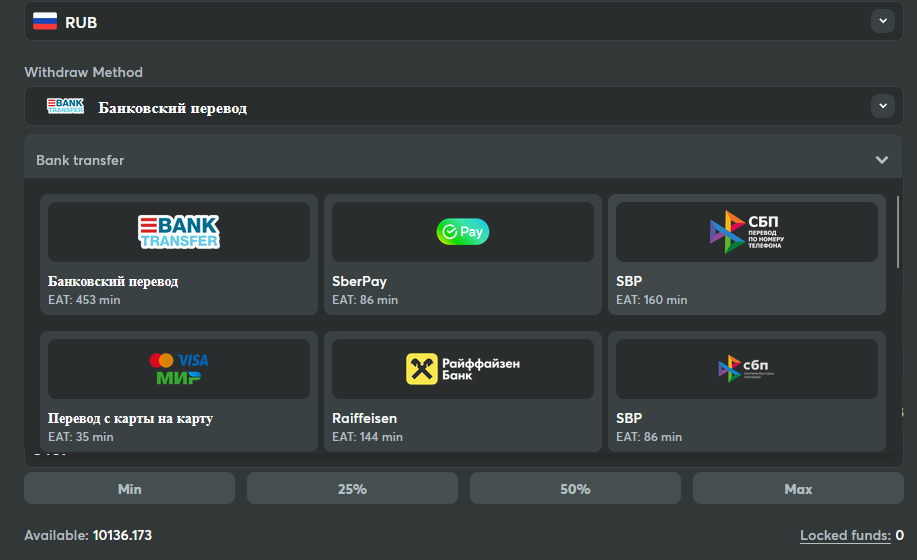Open the Withdraw Method dropdown arrow

pos(882,106)
